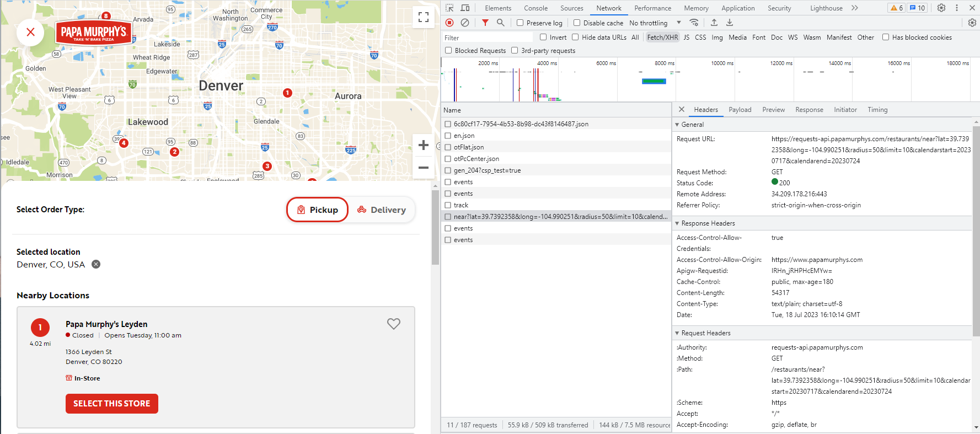Screen dimensions: 980x434
Task: Open Network panel settings gear
Action: click(972, 23)
